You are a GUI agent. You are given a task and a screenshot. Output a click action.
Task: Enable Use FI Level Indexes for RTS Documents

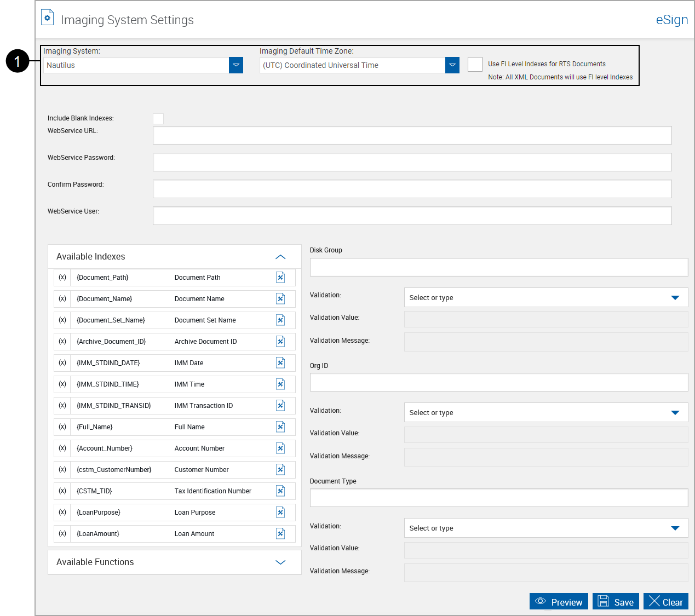475,64
